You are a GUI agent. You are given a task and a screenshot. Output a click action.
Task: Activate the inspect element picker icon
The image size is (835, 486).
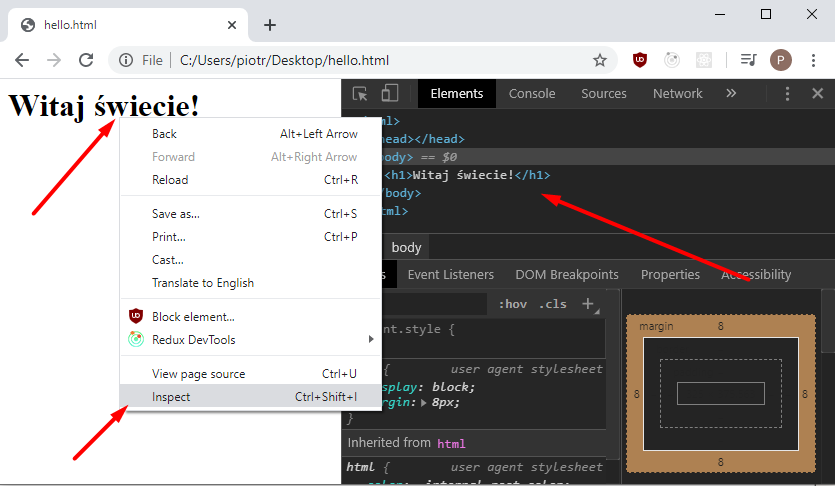point(360,94)
